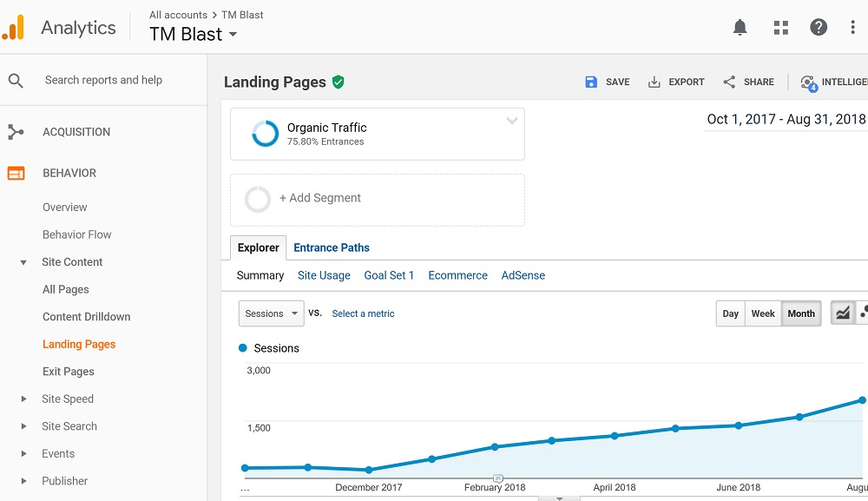Click the Save floppy disk icon
The height and width of the screenshot is (501, 868).
pos(591,82)
